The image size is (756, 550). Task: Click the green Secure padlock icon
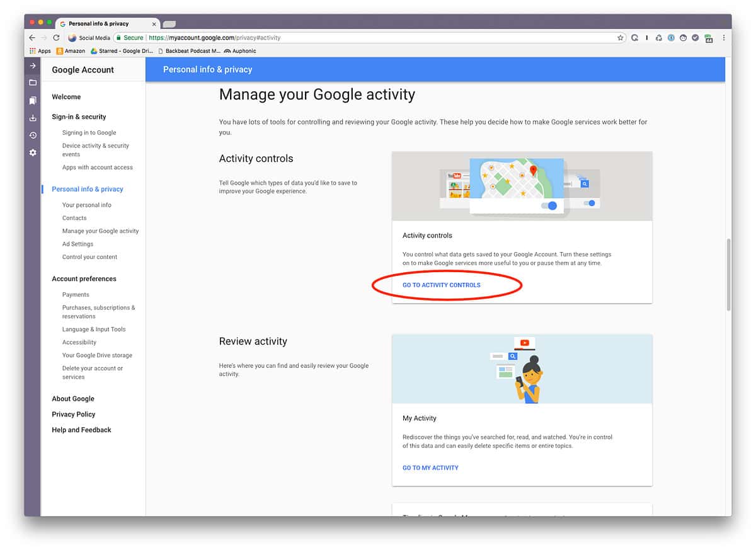pos(118,38)
